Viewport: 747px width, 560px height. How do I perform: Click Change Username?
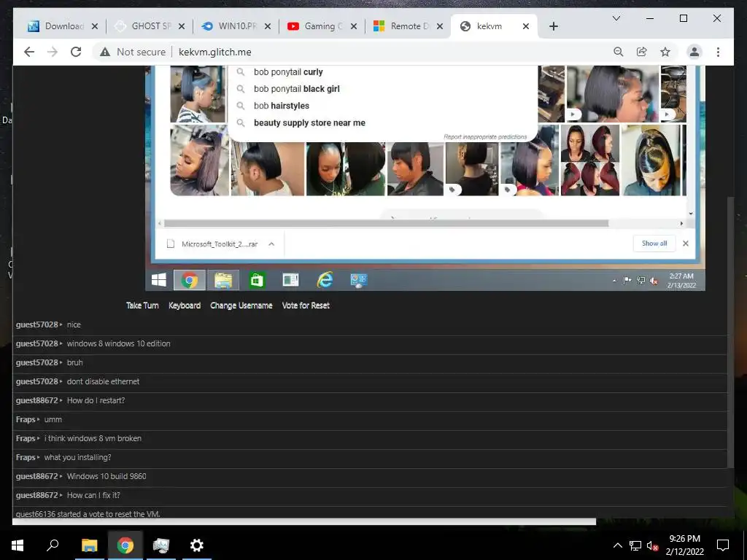point(241,306)
